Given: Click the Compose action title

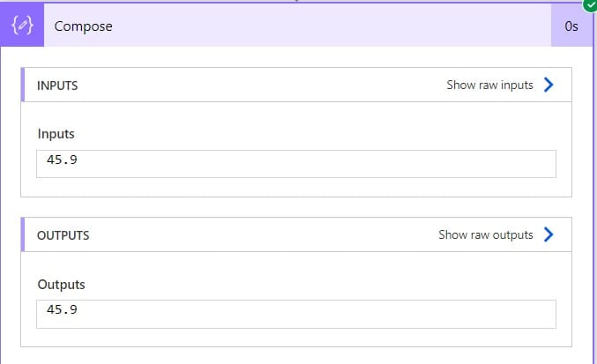Looking at the screenshot, I should (84, 26).
